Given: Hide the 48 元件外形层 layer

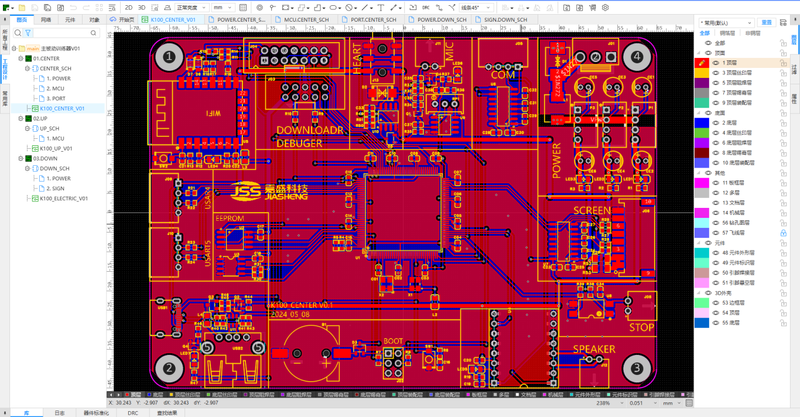Looking at the screenshot, I should 715,253.
